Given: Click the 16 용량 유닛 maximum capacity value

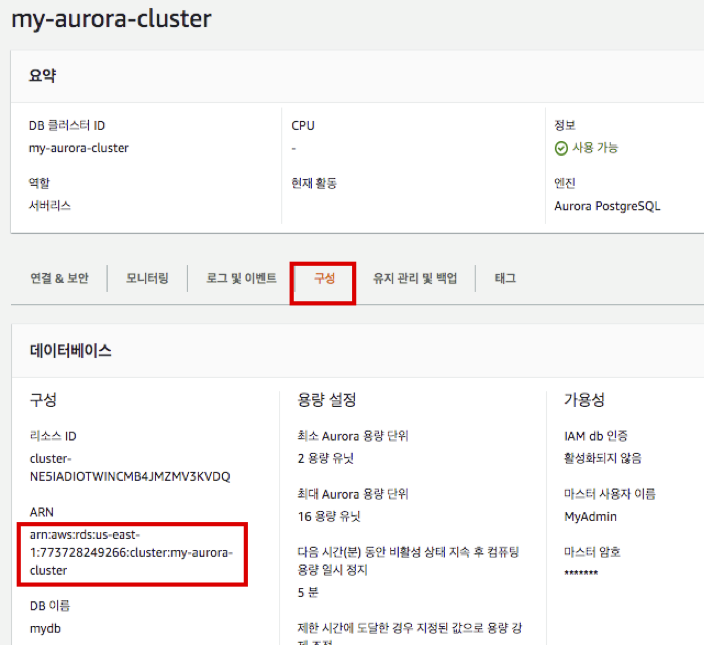Looking at the screenshot, I should tap(329, 517).
